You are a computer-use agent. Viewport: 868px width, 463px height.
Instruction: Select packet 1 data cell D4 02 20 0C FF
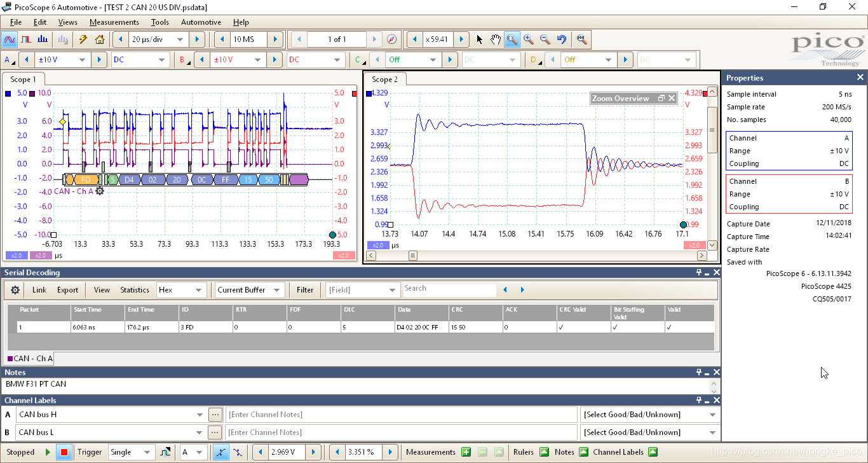(421, 327)
